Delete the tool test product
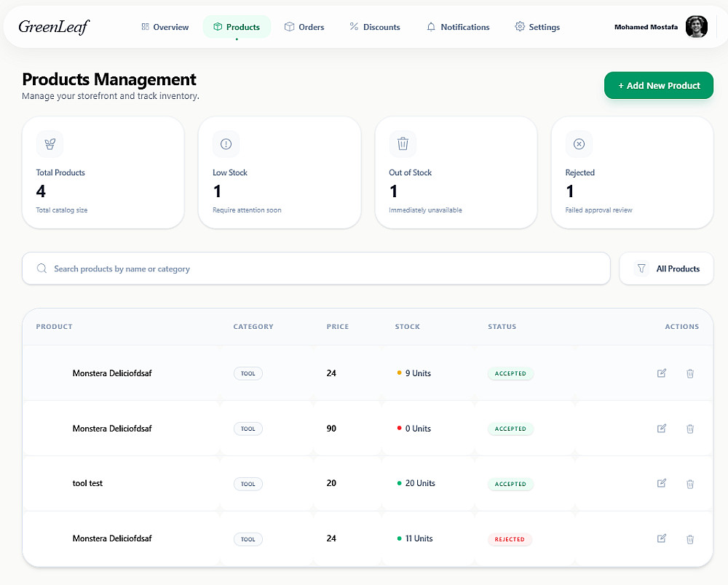The image size is (728, 585). click(690, 484)
